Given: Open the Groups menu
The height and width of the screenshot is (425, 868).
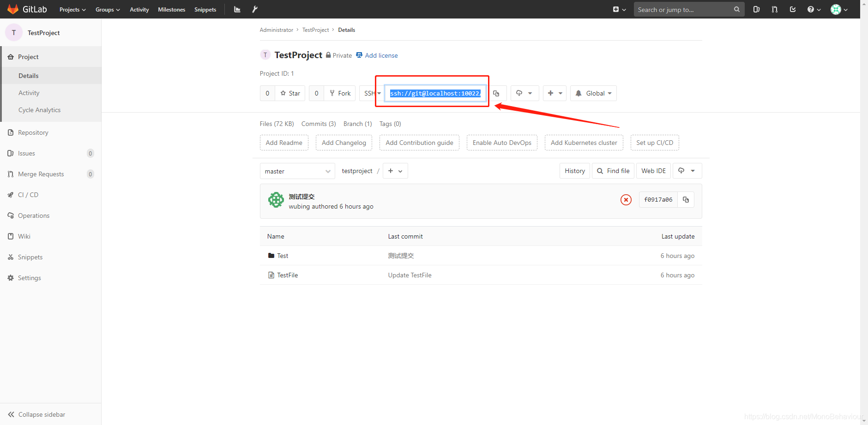Looking at the screenshot, I should click(108, 9).
